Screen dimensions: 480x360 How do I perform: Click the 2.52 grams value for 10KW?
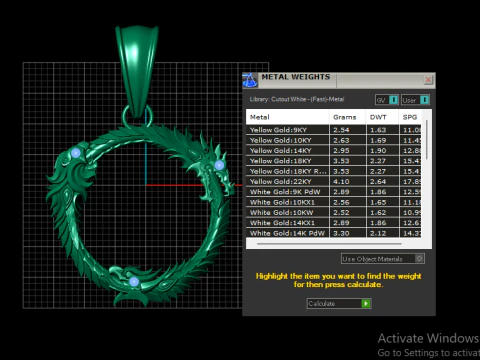pos(341,213)
